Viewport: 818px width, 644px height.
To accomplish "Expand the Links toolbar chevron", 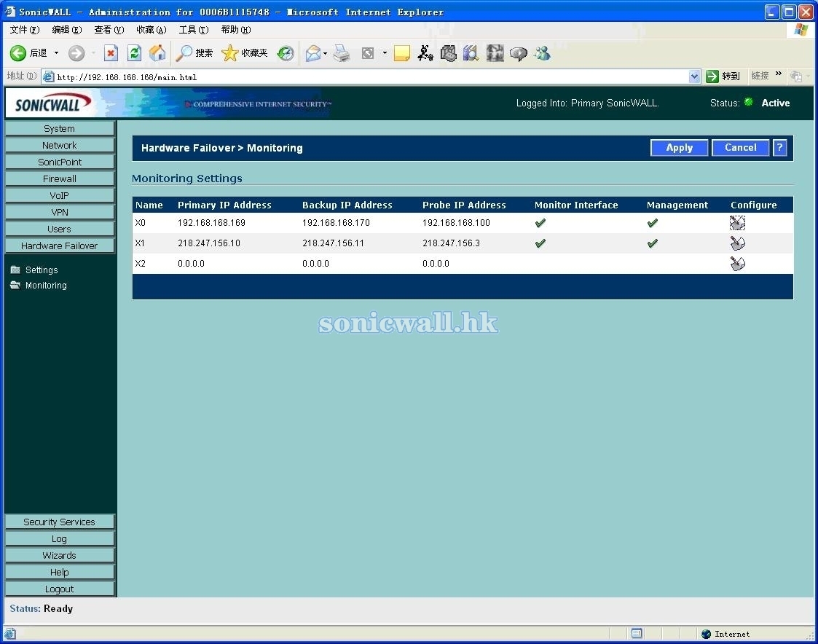I will (x=779, y=74).
